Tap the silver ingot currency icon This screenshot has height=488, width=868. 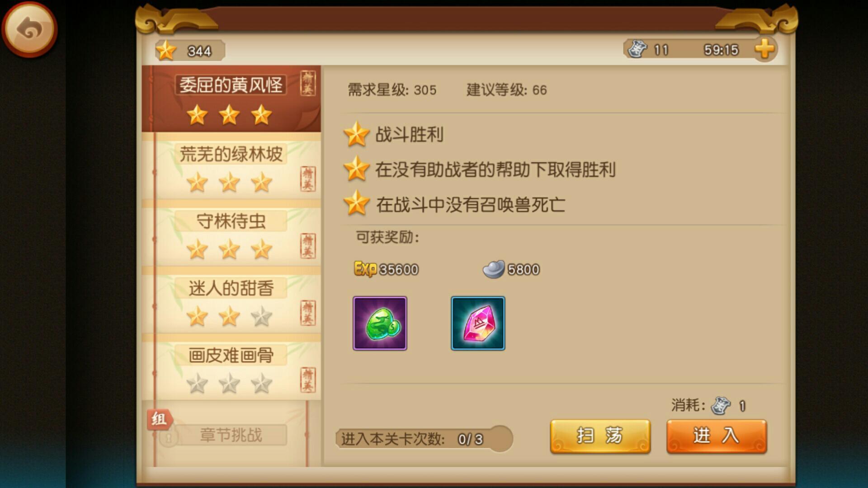[493, 269]
